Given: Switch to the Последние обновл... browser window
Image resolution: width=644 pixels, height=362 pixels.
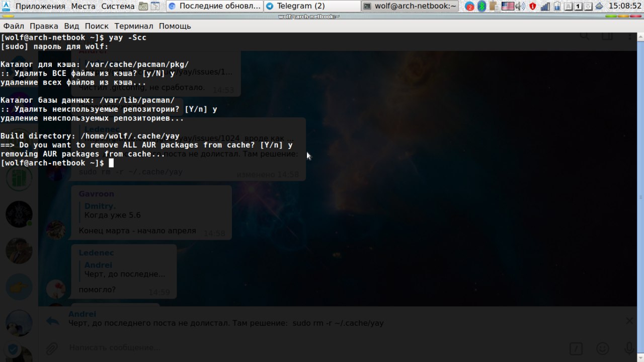Looking at the screenshot, I should pos(214,6).
